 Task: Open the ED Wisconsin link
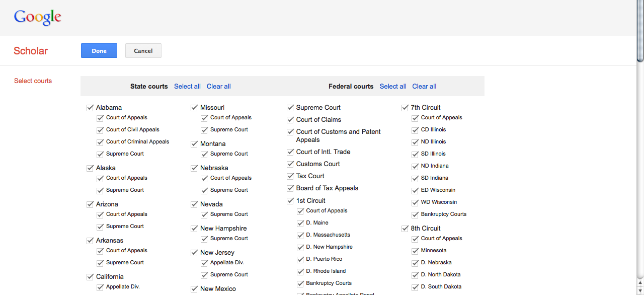click(437, 190)
